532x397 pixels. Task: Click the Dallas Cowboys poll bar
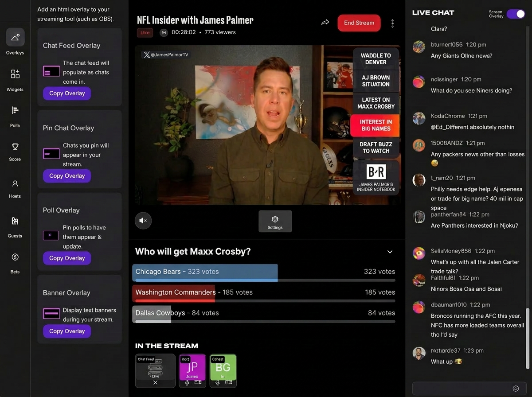pos(264,314)
